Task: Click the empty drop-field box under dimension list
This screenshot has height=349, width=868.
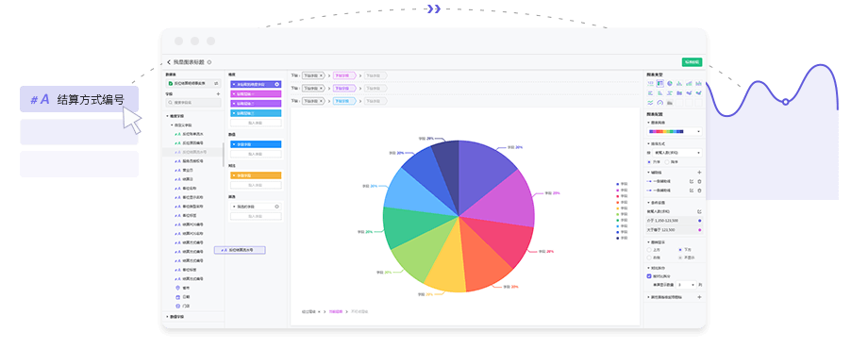Action: [256, 123]
